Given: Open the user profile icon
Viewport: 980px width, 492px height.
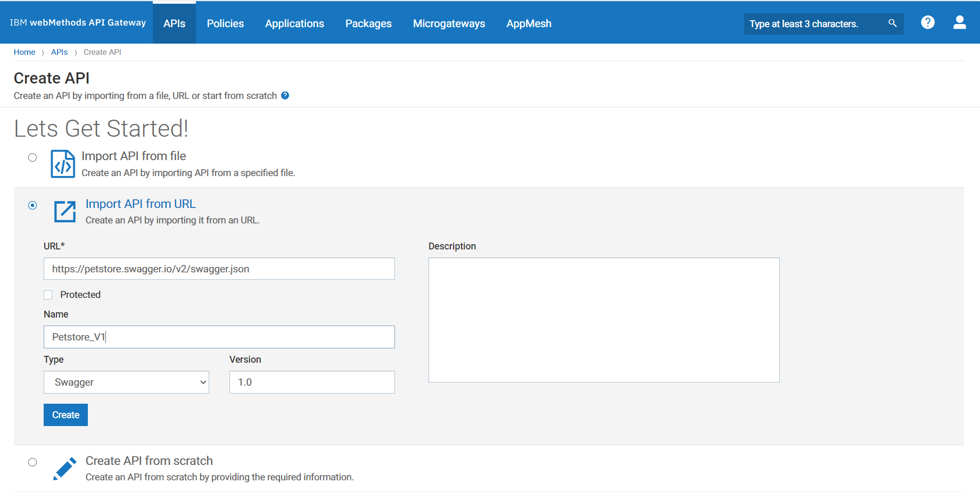Looking at the screenshot, I should click(x=960, y=22).
